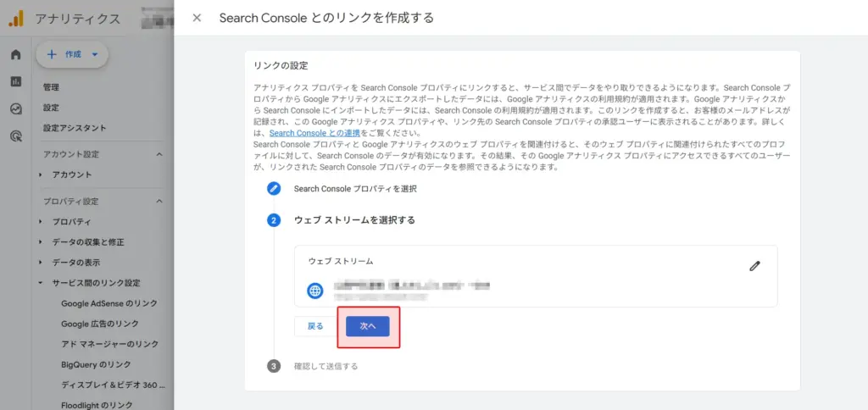Open the Explore icon in left rail
The image size is (868, 410).
click(x=15, y=108)
